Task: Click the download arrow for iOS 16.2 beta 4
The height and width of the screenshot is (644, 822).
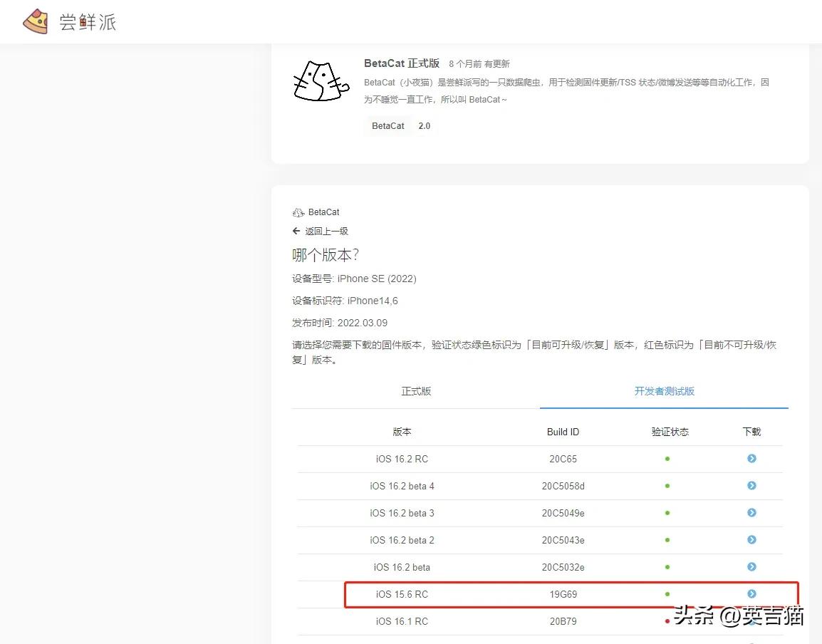Action: point(751,486)
